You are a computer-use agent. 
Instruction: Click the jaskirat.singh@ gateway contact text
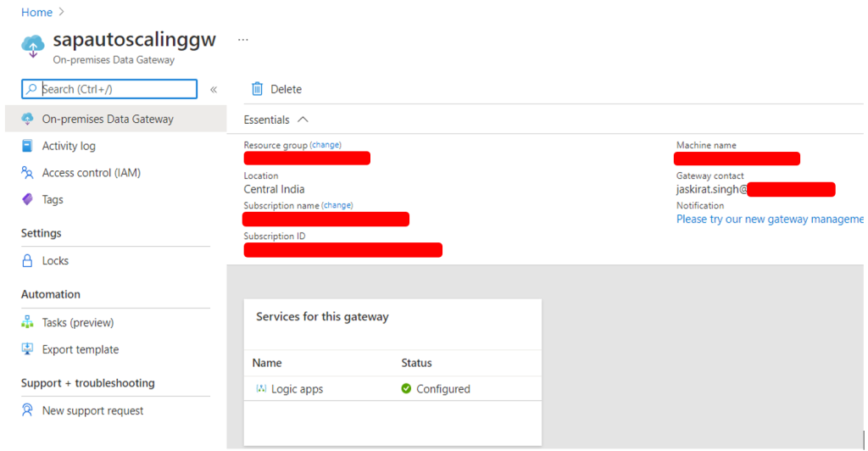click(x=712, y=189)
